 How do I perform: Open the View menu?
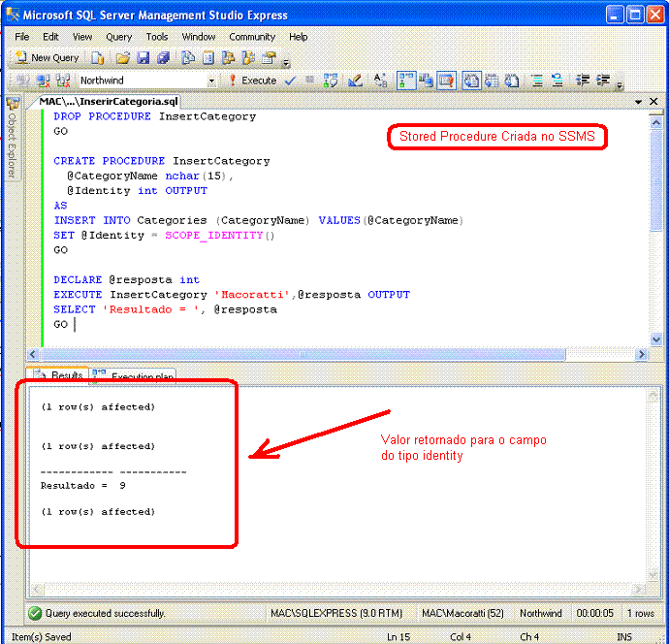(x=81, y=37)
